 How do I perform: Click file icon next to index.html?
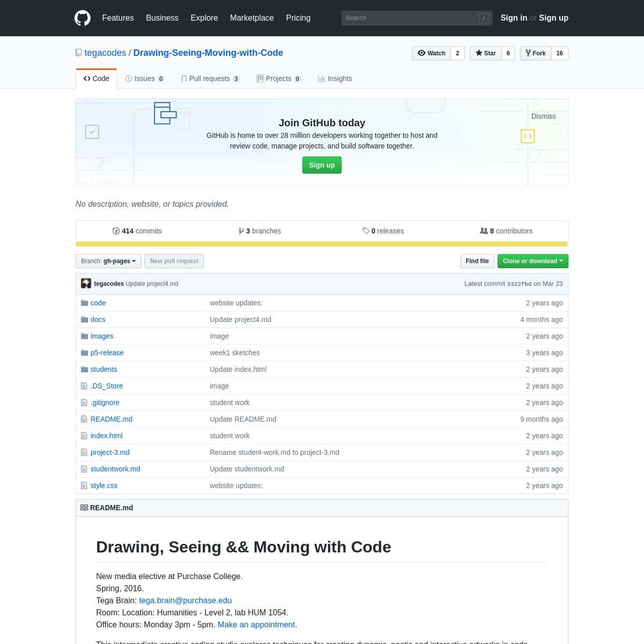(x=84, y=436)
